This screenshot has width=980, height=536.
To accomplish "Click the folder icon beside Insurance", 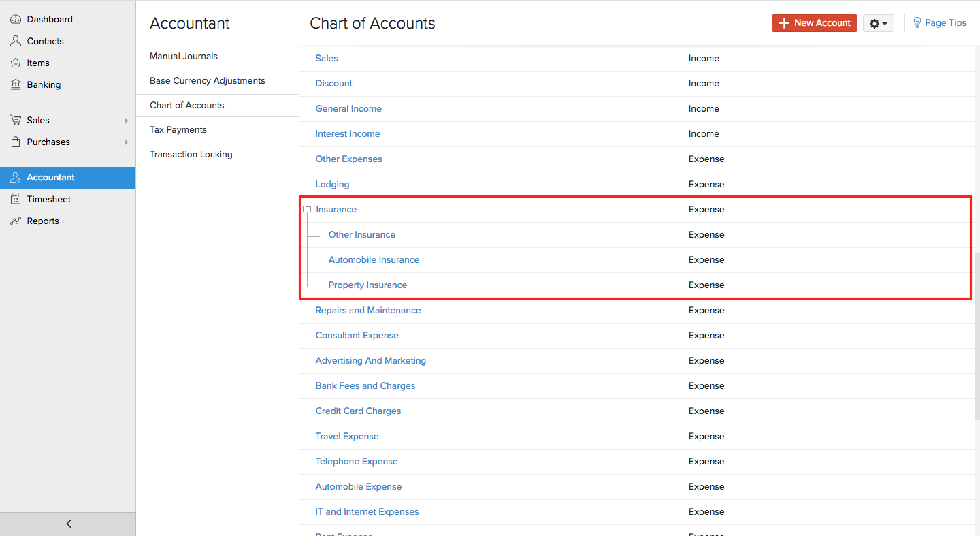I will [306, 209].
